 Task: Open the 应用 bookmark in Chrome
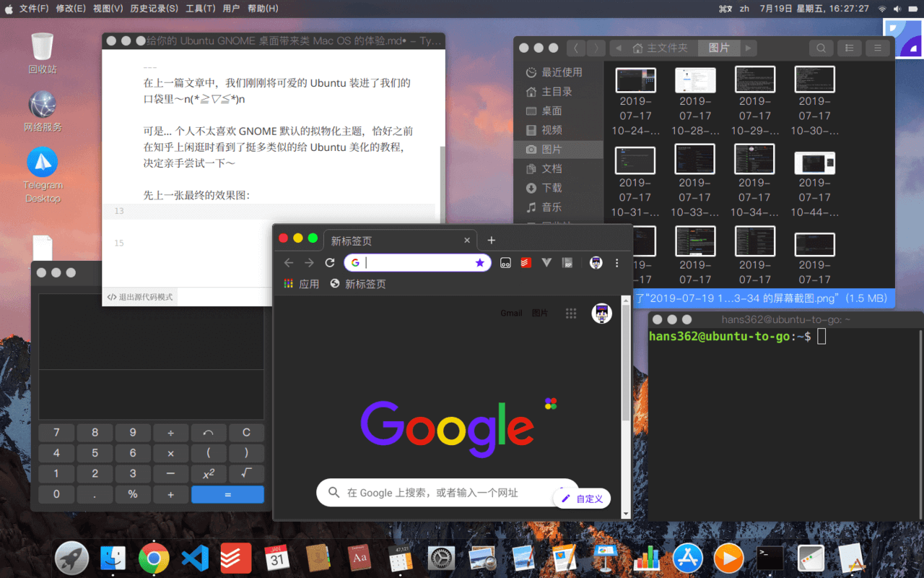click(301, 284)
